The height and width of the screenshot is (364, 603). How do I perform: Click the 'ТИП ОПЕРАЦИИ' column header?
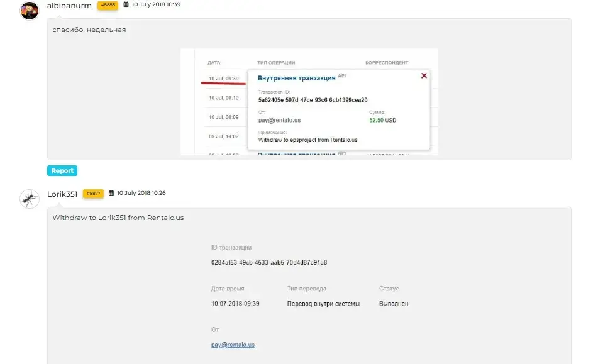pyautogui.click(x=276, y=63)
